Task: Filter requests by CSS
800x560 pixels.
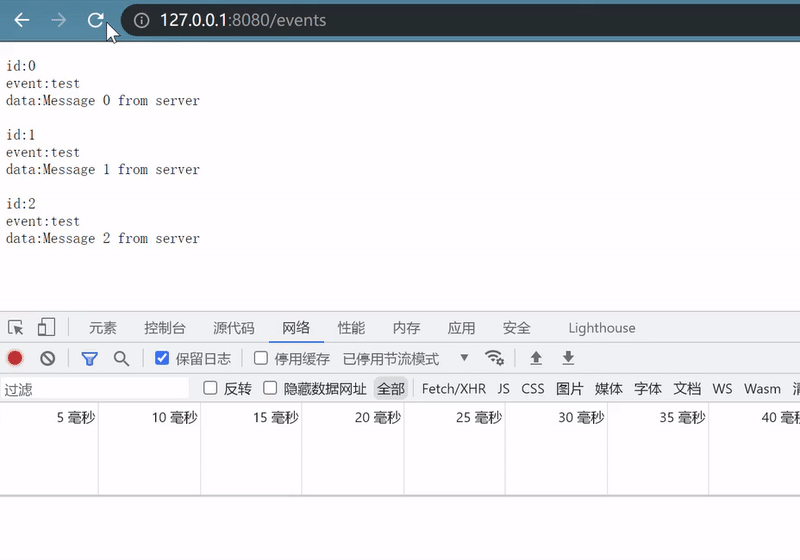Action: point(533,389)
